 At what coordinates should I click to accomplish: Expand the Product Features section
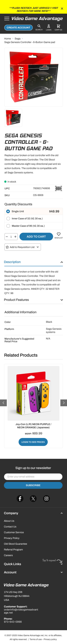(x=33, y=300)
